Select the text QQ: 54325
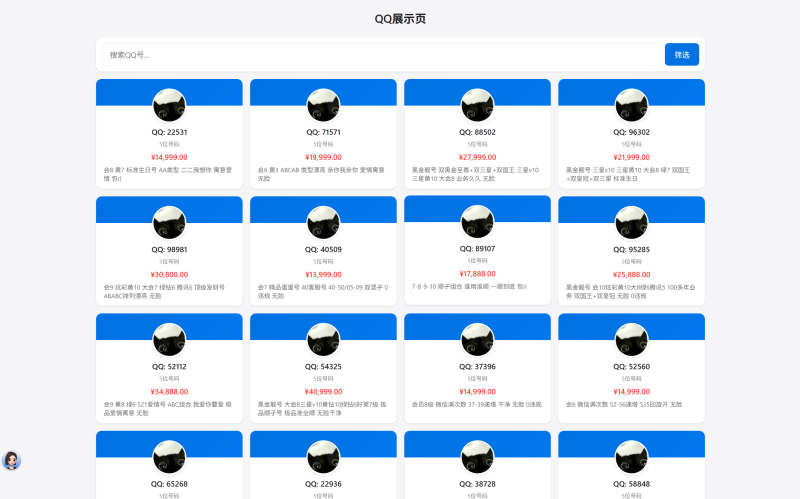 point(323,366)
